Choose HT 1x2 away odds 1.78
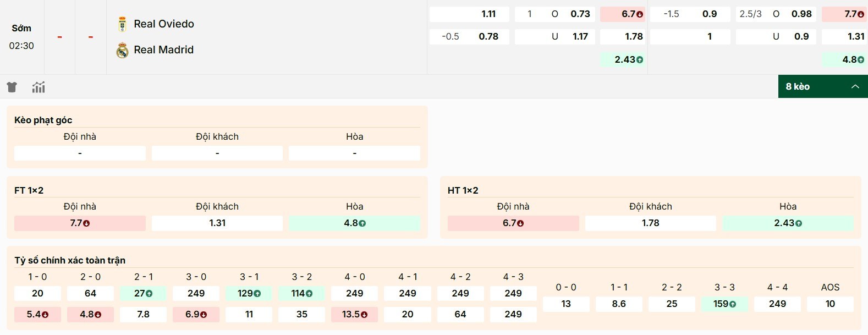 click(650, 223)
